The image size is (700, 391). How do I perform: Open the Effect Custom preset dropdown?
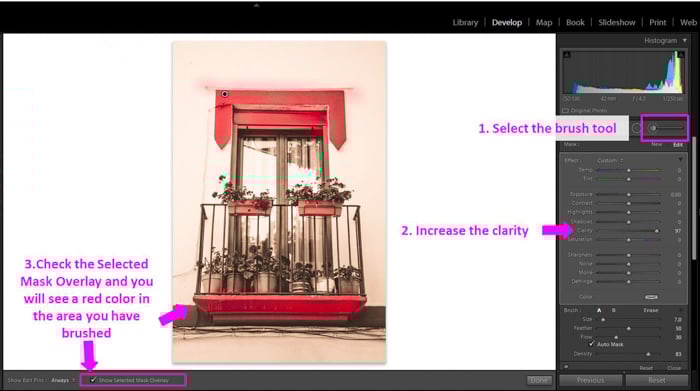[x=610, y=160]
